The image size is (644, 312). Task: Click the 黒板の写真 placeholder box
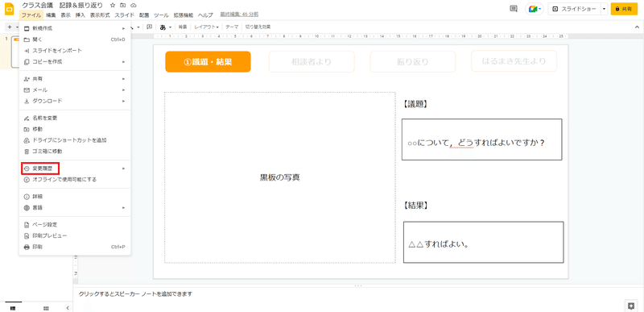(280, 177)
